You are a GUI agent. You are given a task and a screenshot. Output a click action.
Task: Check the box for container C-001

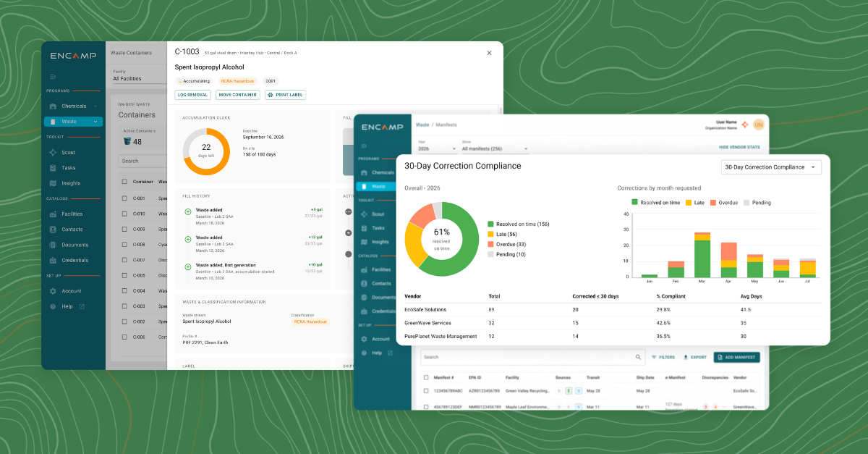[x=124, y=198]
